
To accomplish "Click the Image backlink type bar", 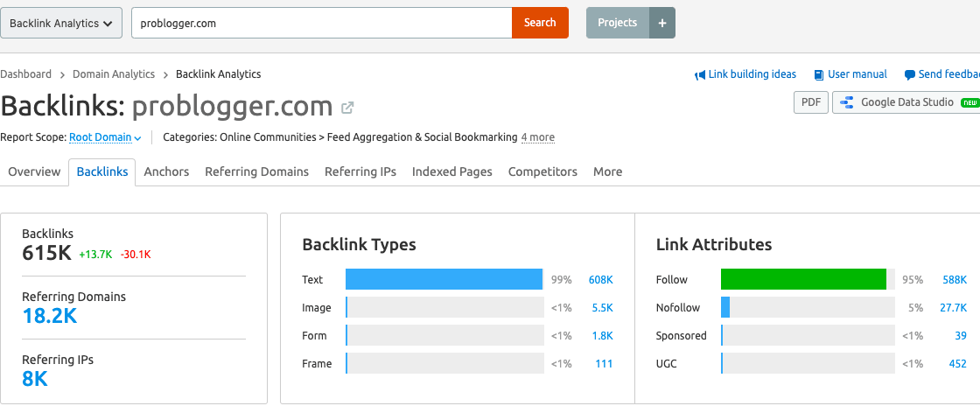I will point(444,307).
